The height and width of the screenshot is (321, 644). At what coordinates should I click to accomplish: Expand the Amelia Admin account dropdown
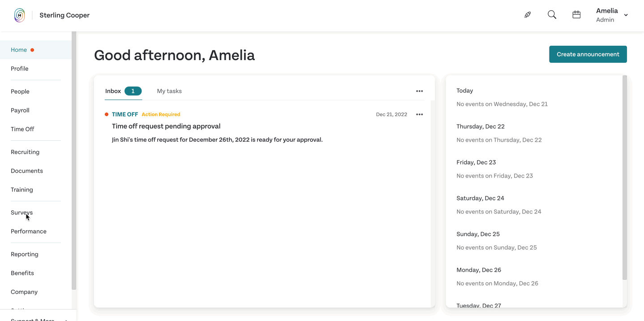point(626,15)
